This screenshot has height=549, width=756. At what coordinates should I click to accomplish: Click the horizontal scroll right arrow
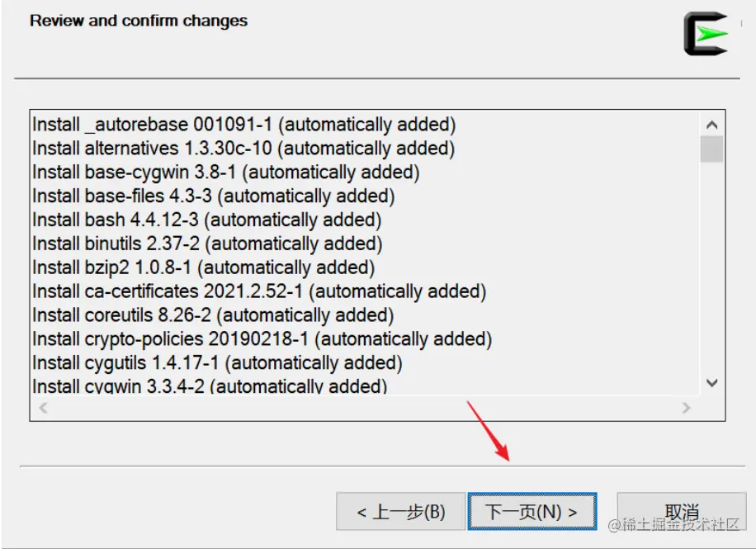[x=686, y=408]
